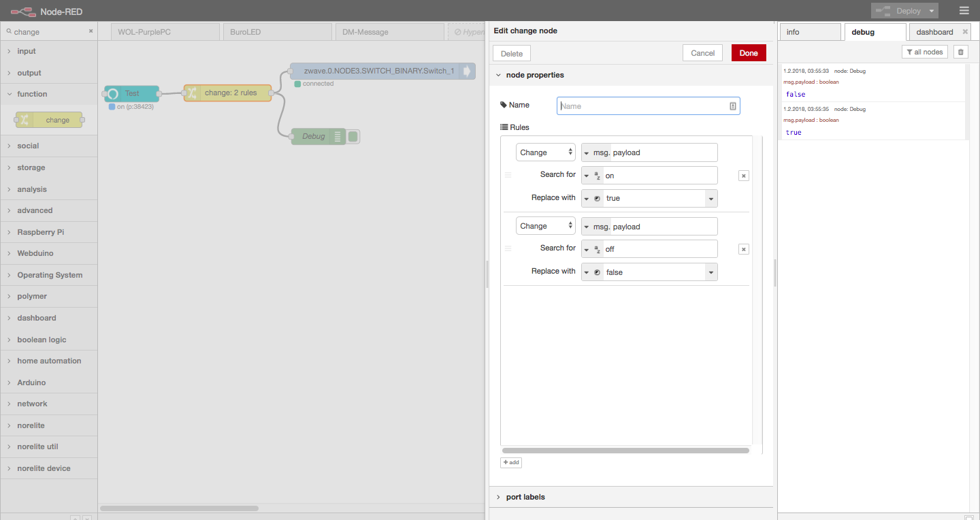Open the info sidebar tab
Screen dimensions: 980x520
pyautogui.click(x=811, y=32)
